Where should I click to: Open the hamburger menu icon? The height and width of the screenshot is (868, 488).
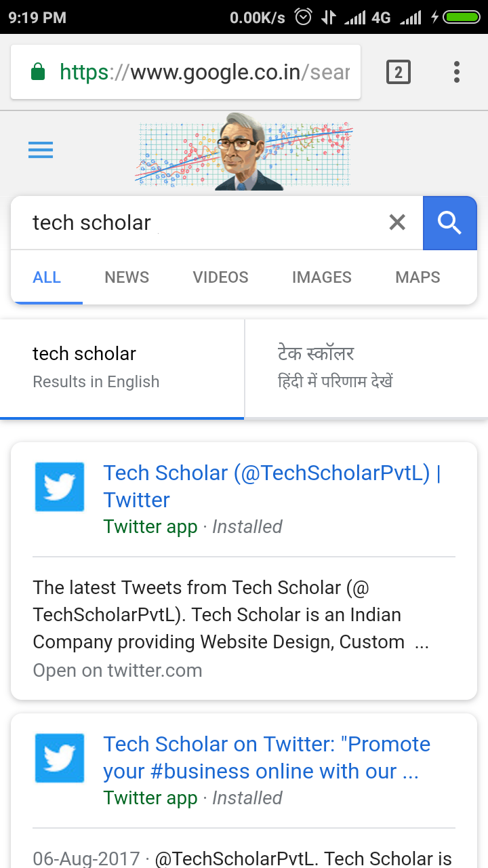pos(41,150)
